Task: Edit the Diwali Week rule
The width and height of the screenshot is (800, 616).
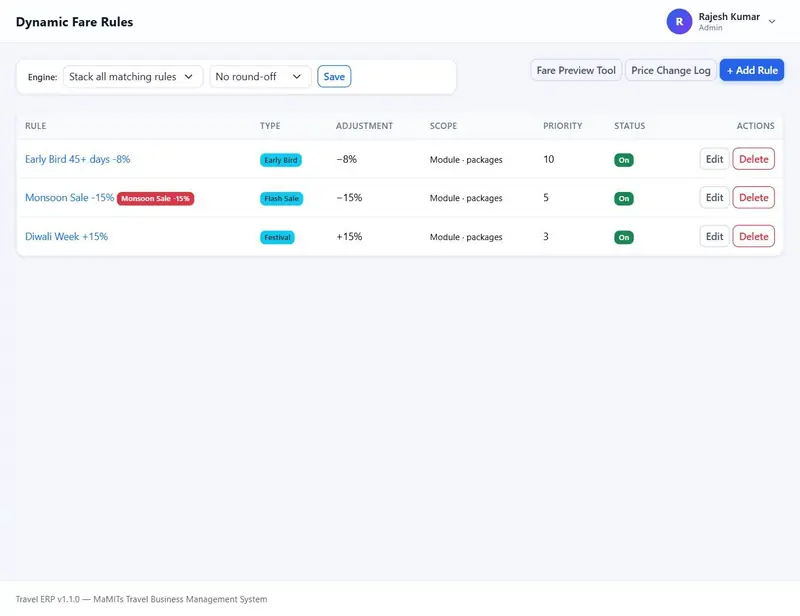Action: click(x=714, y=236)
